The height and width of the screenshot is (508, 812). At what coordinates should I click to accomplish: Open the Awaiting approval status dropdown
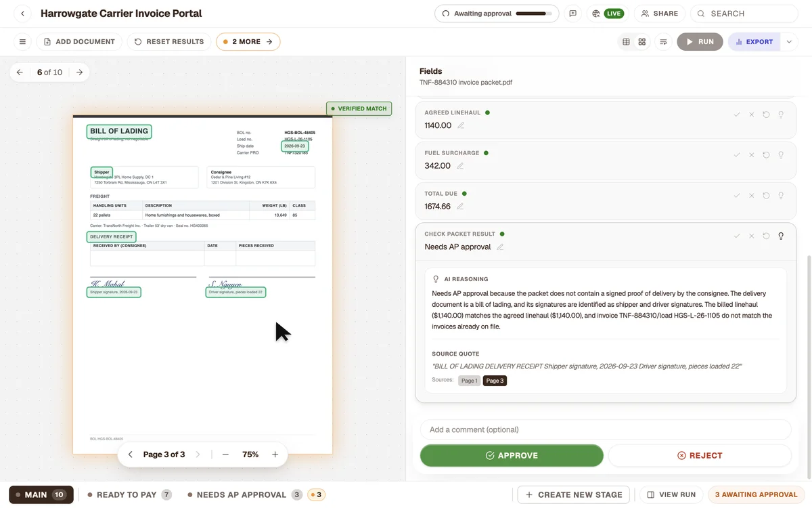pos(497,14)
